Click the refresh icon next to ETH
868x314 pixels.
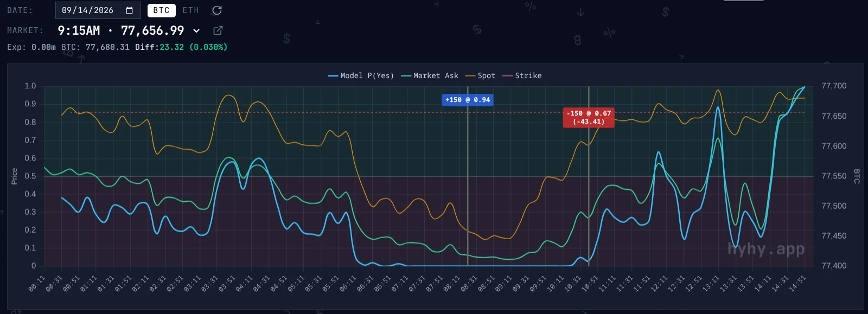[217, 10]
